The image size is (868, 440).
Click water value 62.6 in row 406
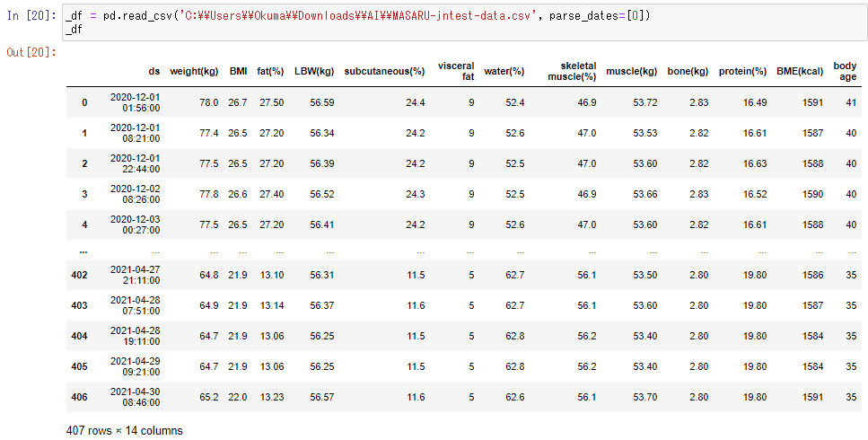click(x=515, y=398)
